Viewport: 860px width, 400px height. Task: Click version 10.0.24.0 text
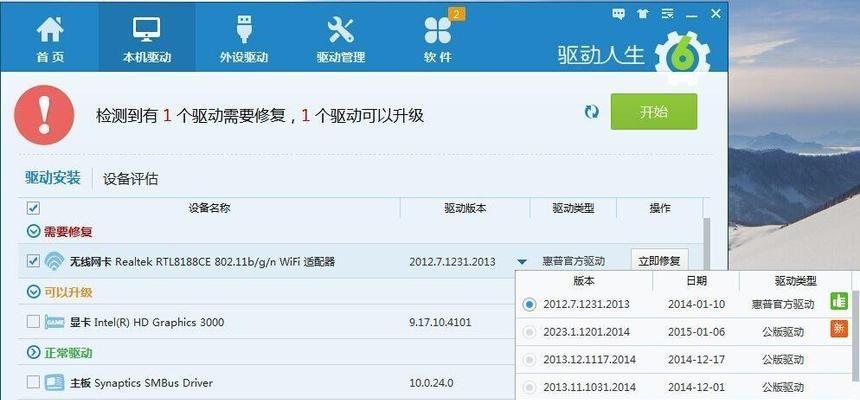431,382
